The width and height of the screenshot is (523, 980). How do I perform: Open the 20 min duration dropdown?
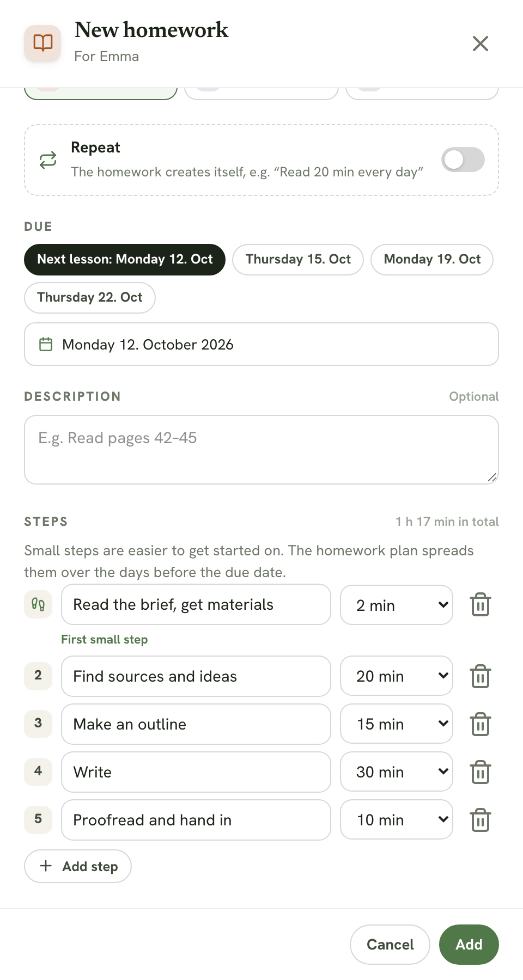click(x=397, y=676)
